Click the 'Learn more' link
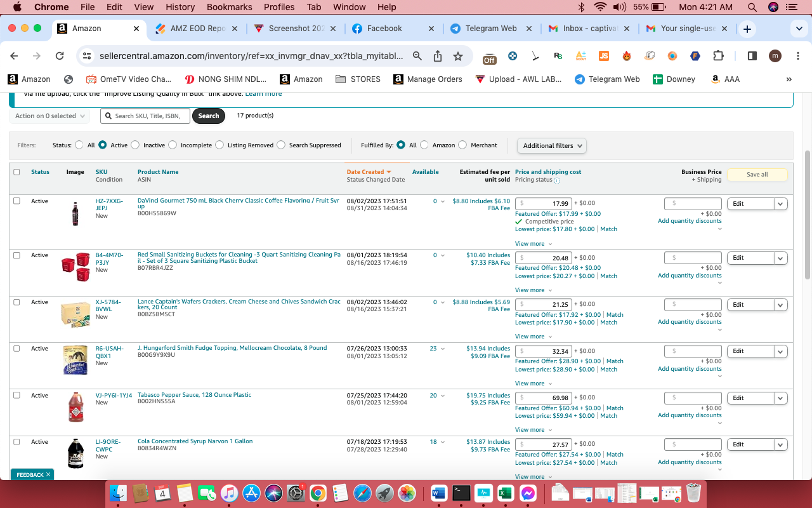 (263, 94)
